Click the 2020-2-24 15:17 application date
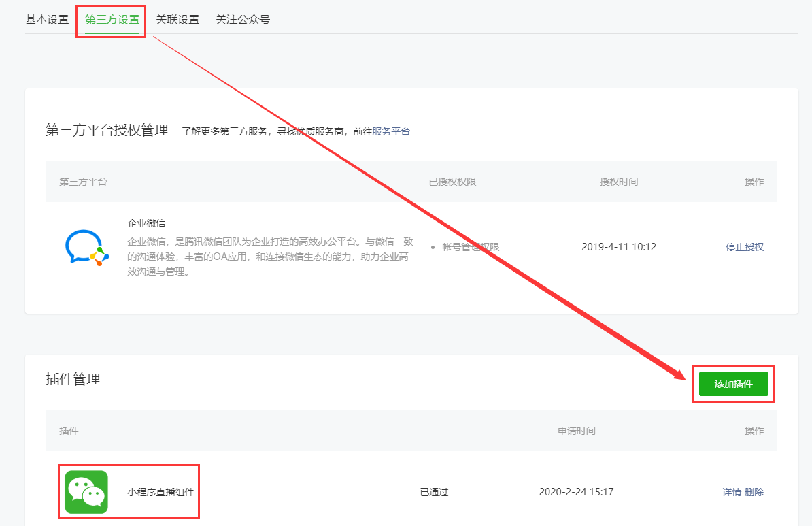 pos(577,492)
